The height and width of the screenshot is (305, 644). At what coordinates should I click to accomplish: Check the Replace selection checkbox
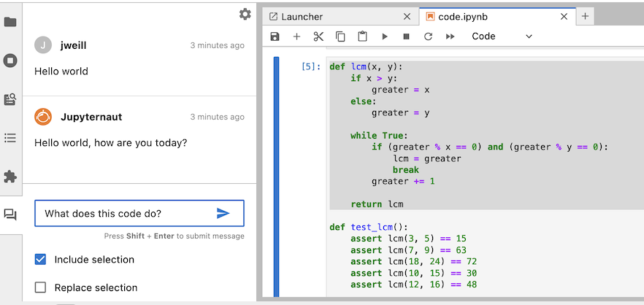pyautogui.click(x=40, y=287)
